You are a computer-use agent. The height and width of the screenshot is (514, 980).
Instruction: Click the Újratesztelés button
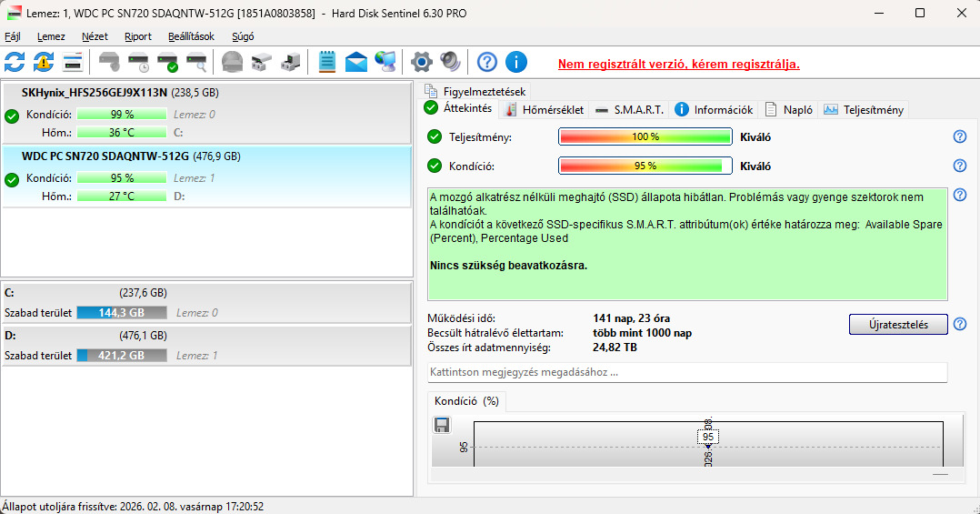[898, 325]
